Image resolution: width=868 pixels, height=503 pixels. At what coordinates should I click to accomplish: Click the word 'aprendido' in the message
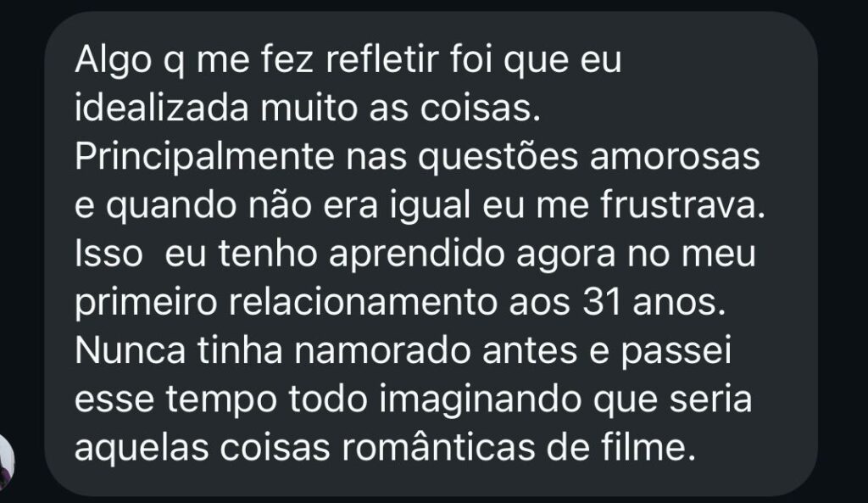coord(417,254)
